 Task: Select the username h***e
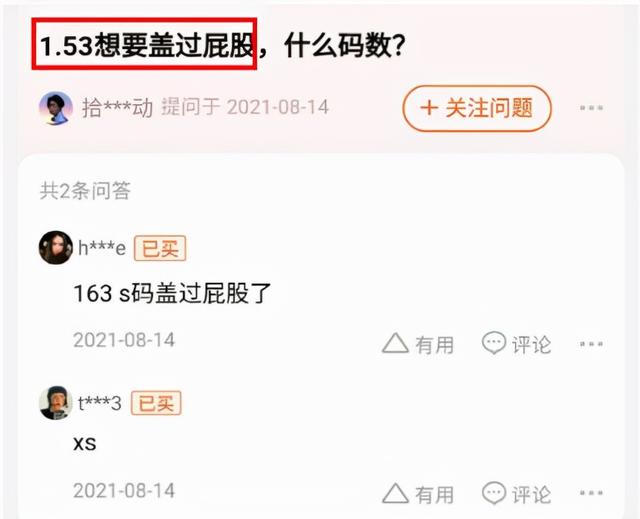[102, 248]
